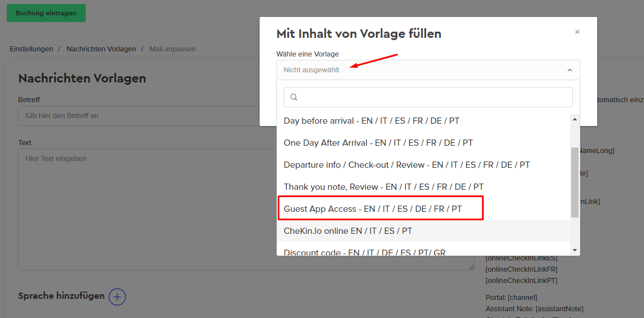This screenshot has width=644, height=318.
Task: Click the template search field
Action: tap(428, 97)
